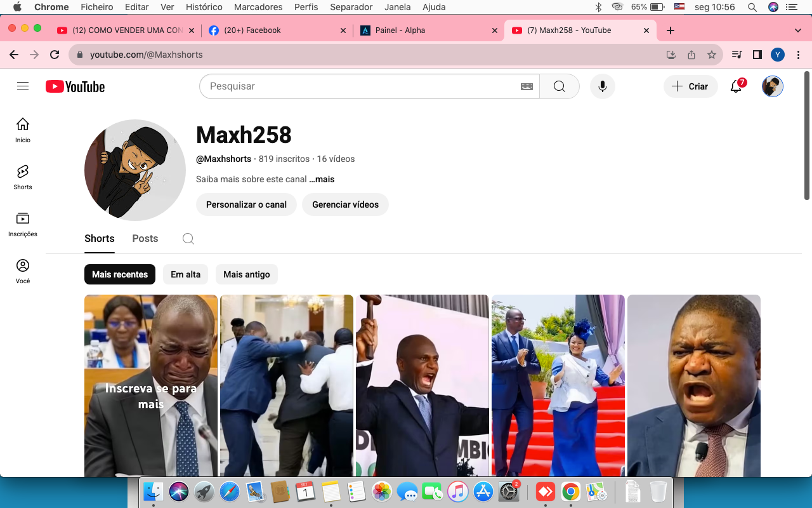812x508 pixels.
Task: Open the Shorts sidebar icon
Action: tap(23, 177)
